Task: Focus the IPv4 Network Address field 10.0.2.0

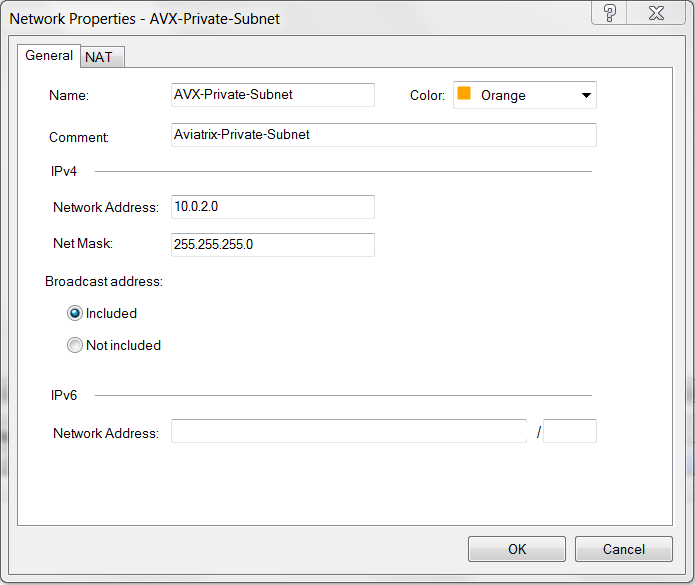Action: tap(273, 207)
